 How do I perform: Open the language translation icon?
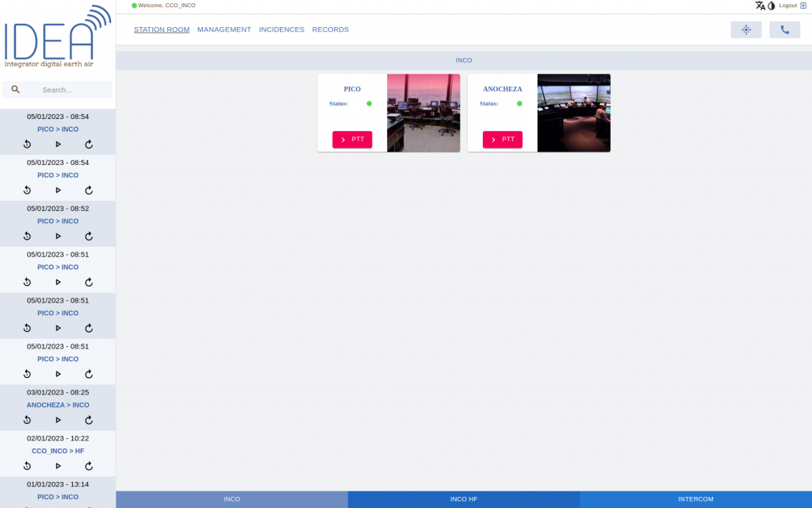pyautogui.click(x=760, y=6)
